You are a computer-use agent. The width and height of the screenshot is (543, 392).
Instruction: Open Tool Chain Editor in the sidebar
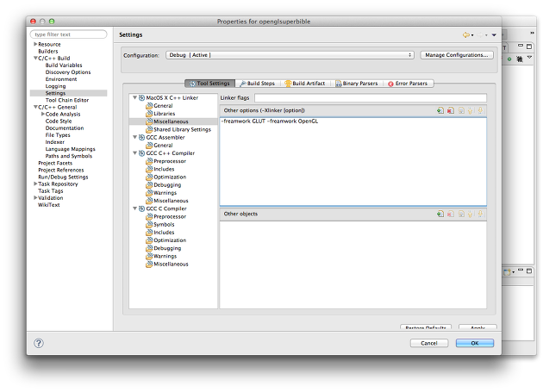(x=67, y=100)
